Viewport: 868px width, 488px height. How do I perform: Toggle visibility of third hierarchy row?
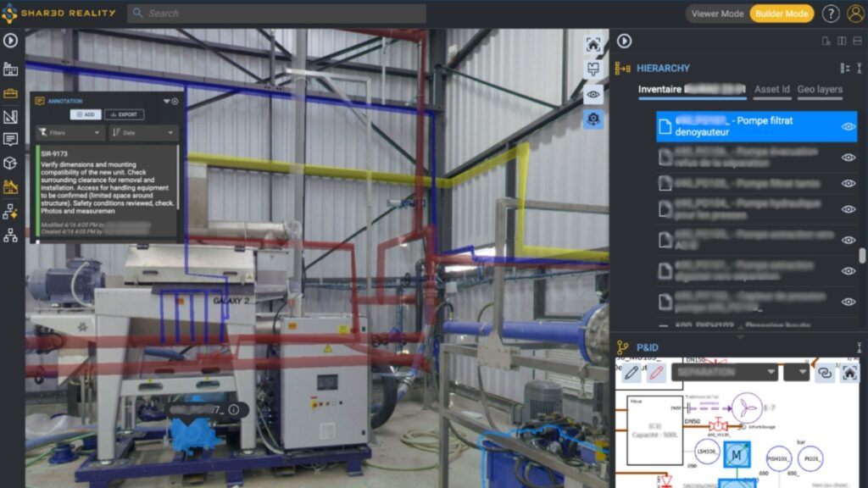848,183
